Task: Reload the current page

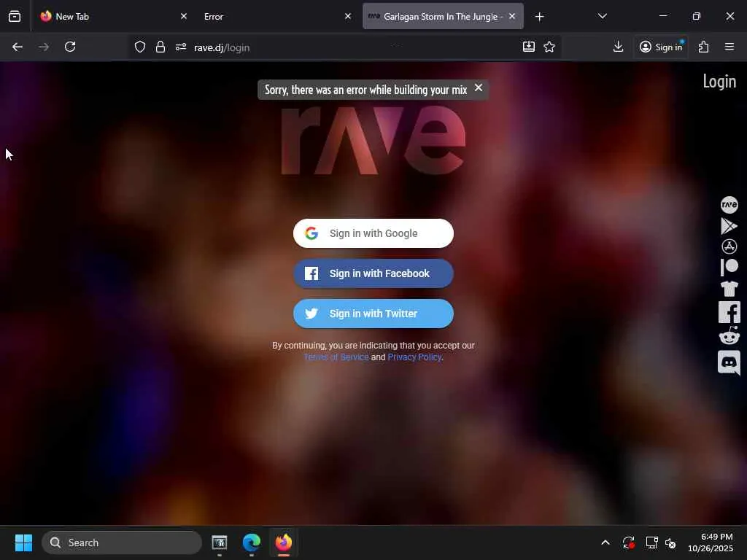Action: (70, 47)
